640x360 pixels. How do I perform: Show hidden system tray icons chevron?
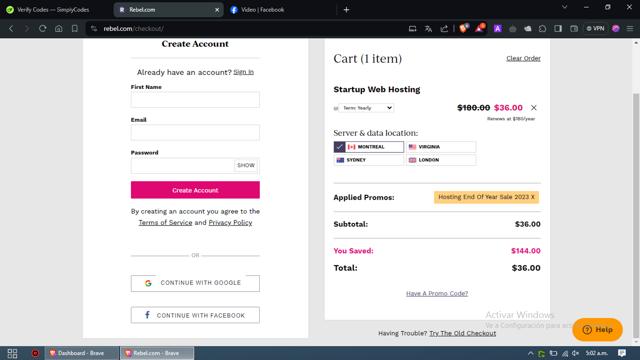[530, 353]
